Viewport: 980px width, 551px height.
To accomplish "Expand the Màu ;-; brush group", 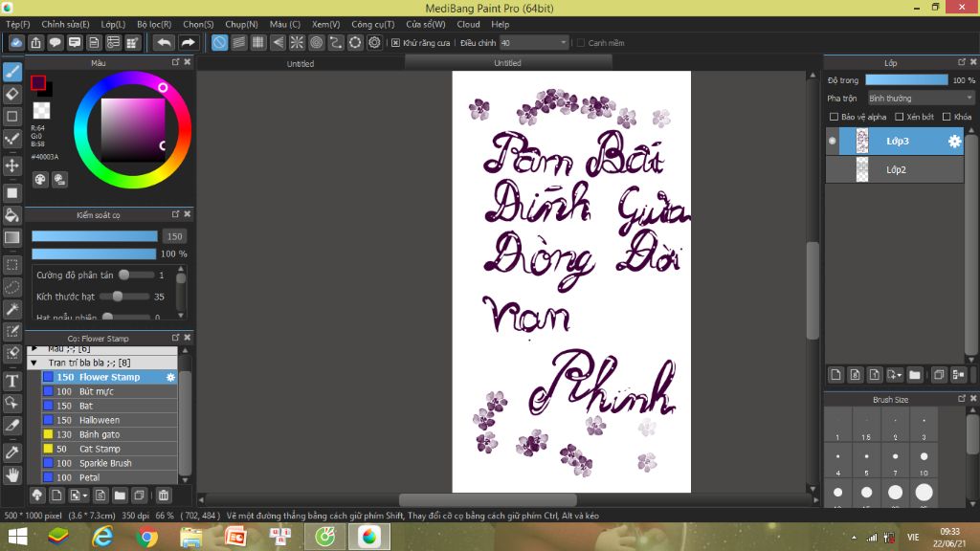I will pyautogui.click(x=34, y=349).
